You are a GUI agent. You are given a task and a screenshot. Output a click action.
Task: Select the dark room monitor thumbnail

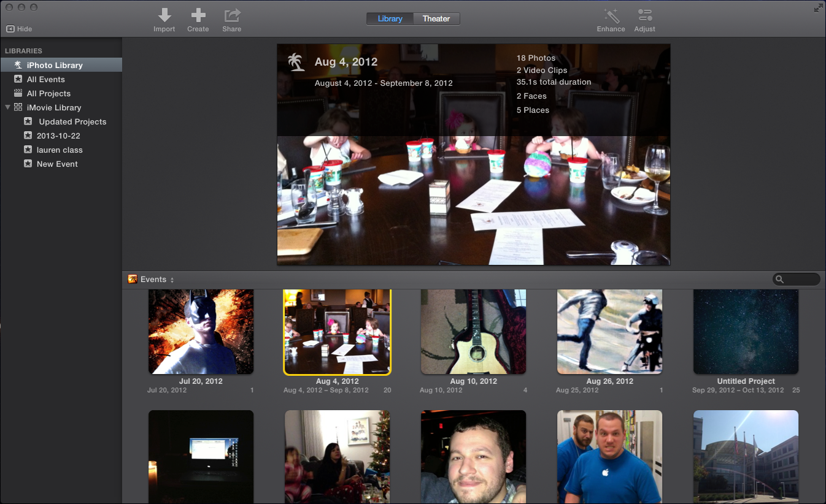[x=201, y=457]
